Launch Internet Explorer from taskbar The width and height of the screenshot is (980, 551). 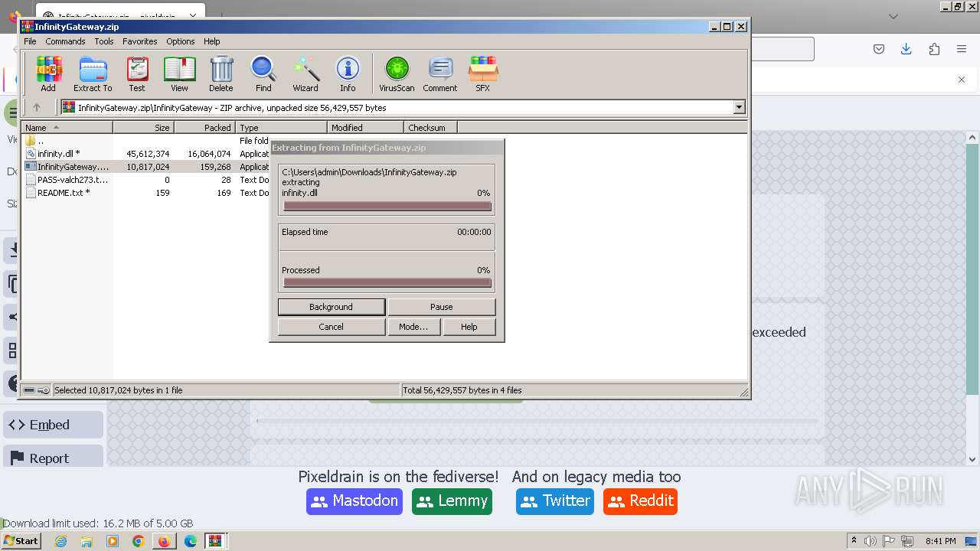[60, 541]
